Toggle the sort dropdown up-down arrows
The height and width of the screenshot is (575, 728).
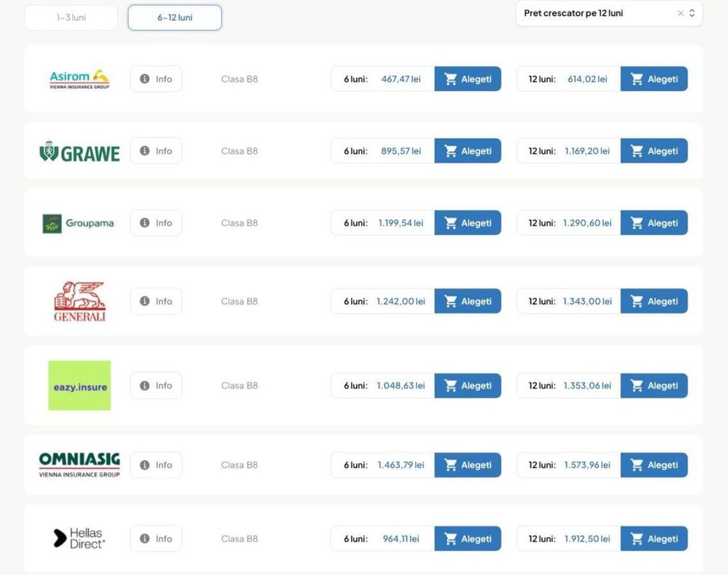(x=692, y=13)
